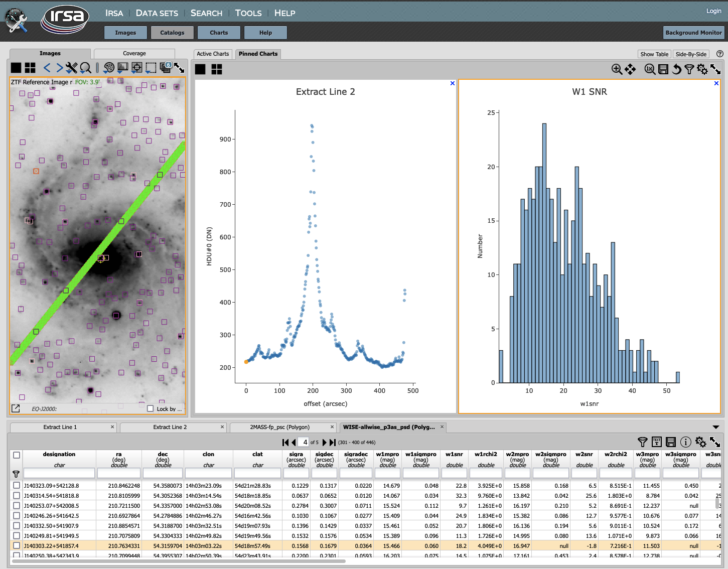The height and width of the screenshot is (569, 728).
Task: Expand the table tabs overflow arrow
Action: 716,427
